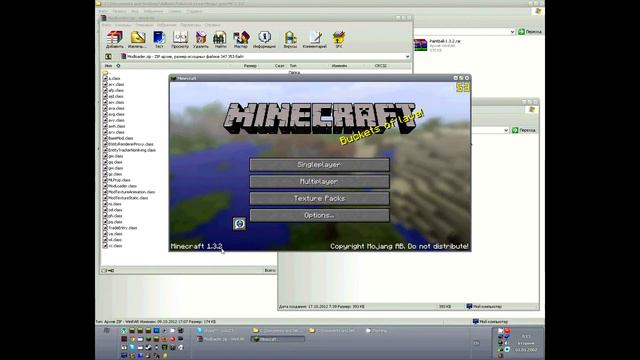Run the Тест (Test) archive tool
Screen dimensions: 640x360
(x=159, y=40)
